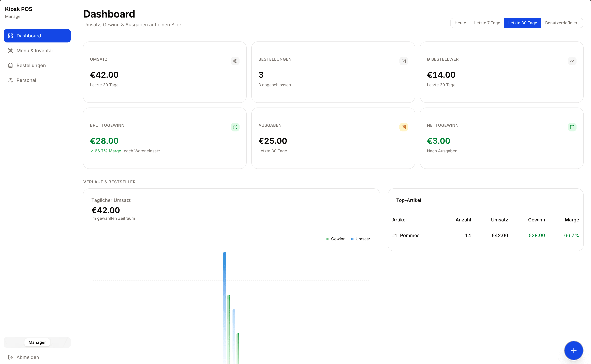The image size is (591, 364).
Task: Click the 66.7% margin cell for Pommes
Action: tap(571, 235)
